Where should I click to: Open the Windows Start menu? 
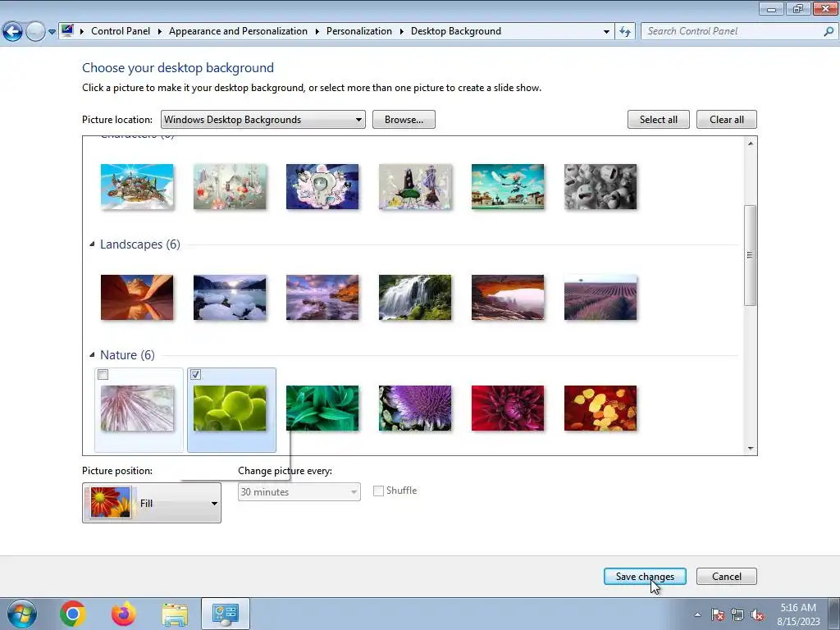tap(22, 614)
